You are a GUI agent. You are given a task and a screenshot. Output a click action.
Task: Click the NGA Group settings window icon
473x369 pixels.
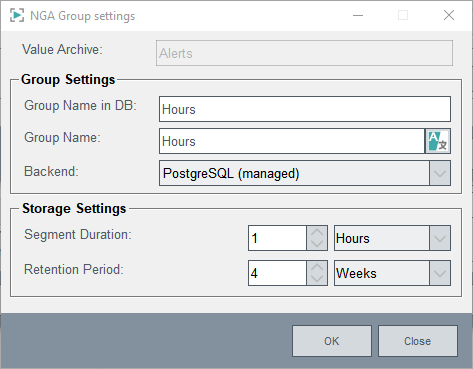click(17, 16)
